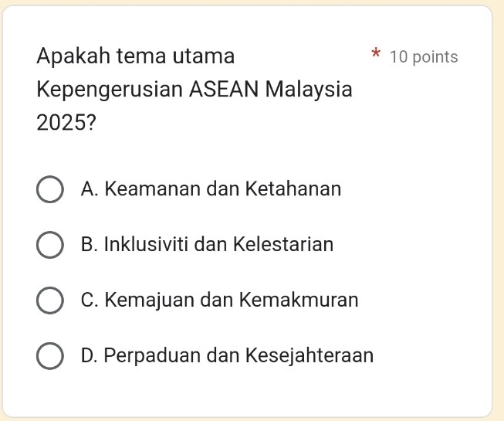Select radio button for option A Keamanan

pyautogui.click(x=50, y=190)
